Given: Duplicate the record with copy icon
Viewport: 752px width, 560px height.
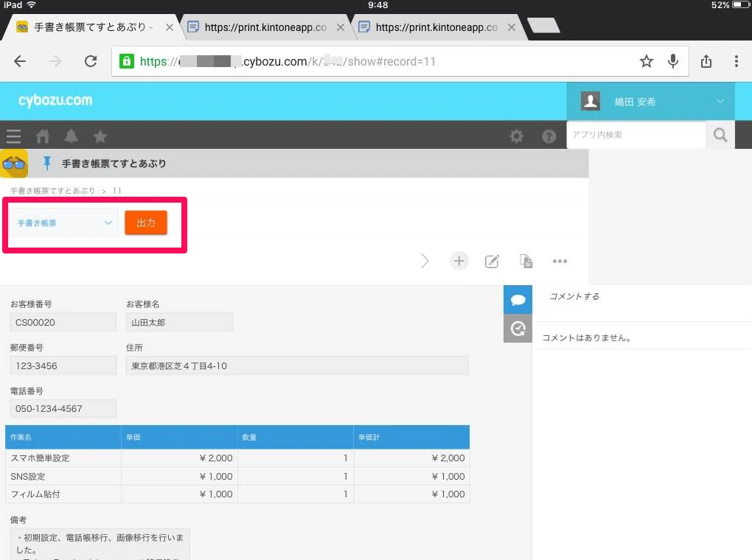Looking at the screenshot, I should point(526,261).
